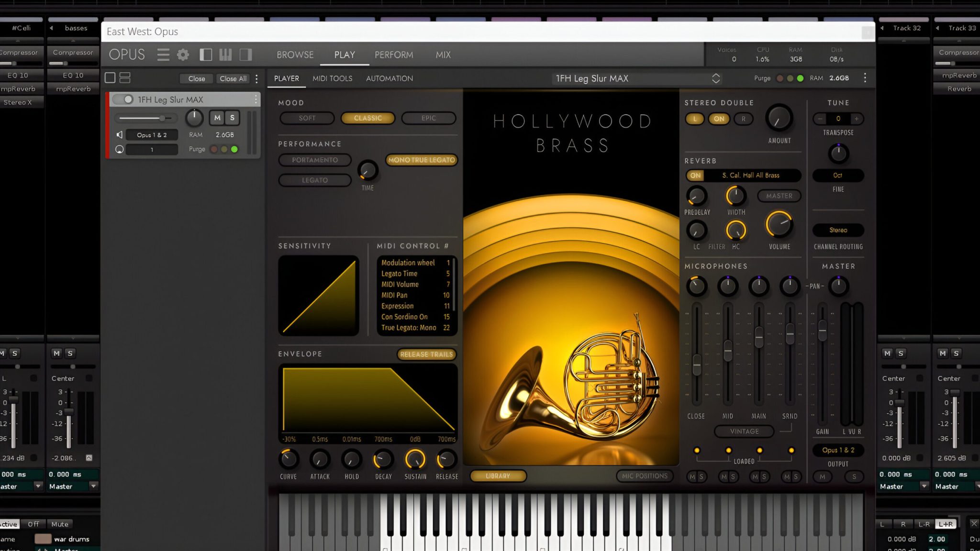Click the Sensitivity curve display

click(319, 296)
